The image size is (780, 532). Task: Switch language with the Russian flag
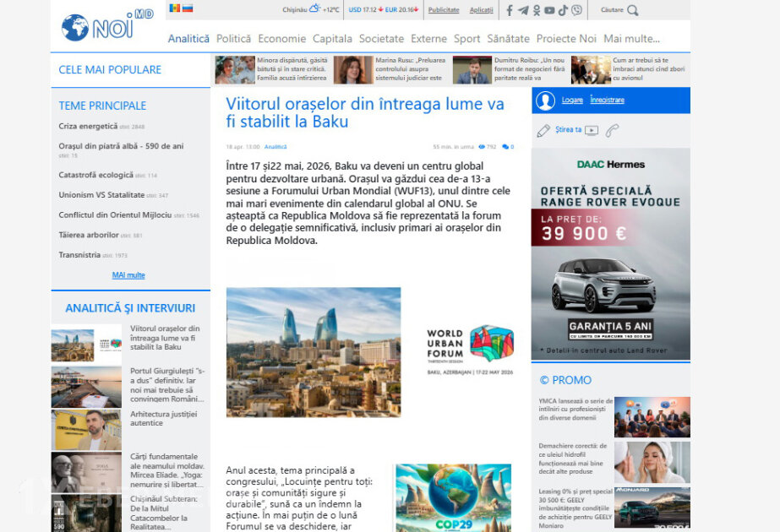(188, 8)
